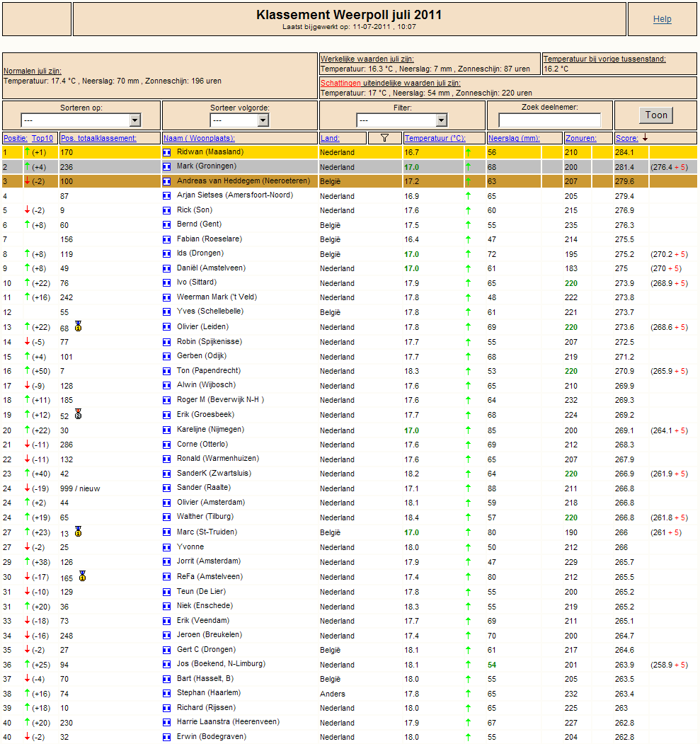Sort by Temperatuur (°C) column header
700x744 pixels.
click(435, 138)
